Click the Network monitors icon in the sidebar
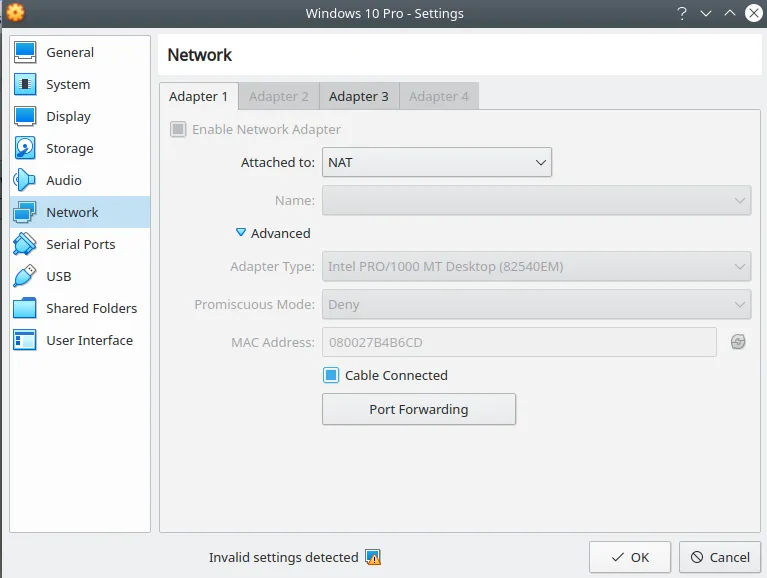This screenshot has width=767, height=578. [25, 212]
